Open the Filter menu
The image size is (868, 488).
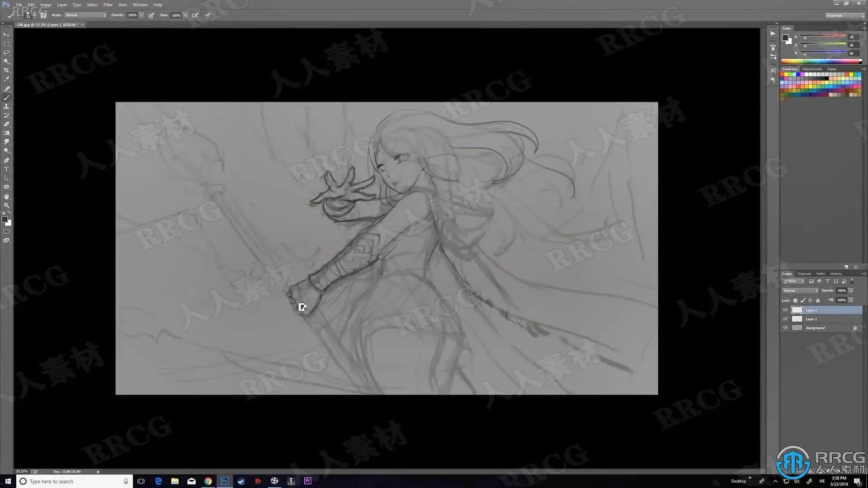point(108,5)
